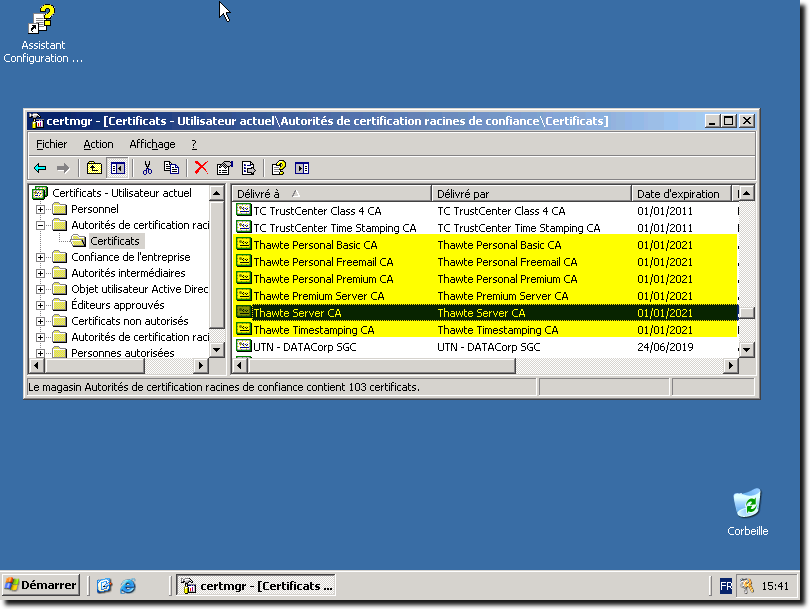This screenshot has height=609, width=810.
Task: Sort by Délivré à column header
Action: (332, 194)
